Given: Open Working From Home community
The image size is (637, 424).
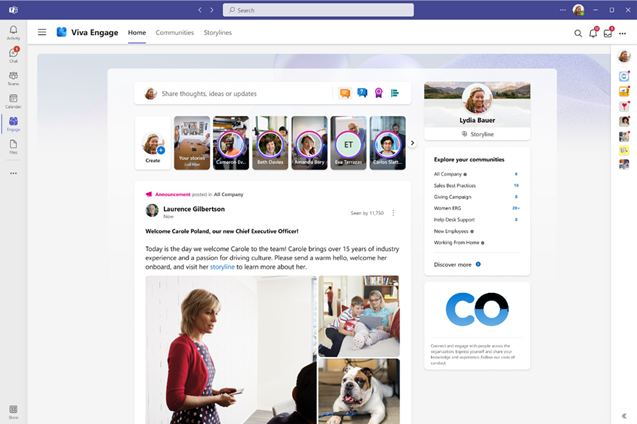Looking at the screenshot, I should (459, 242).
